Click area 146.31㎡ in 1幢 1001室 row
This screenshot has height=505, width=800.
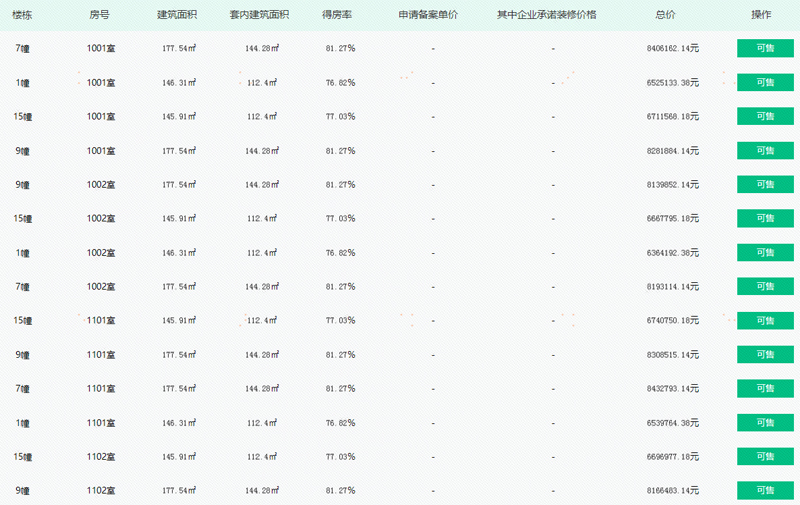tap(179, 83)
